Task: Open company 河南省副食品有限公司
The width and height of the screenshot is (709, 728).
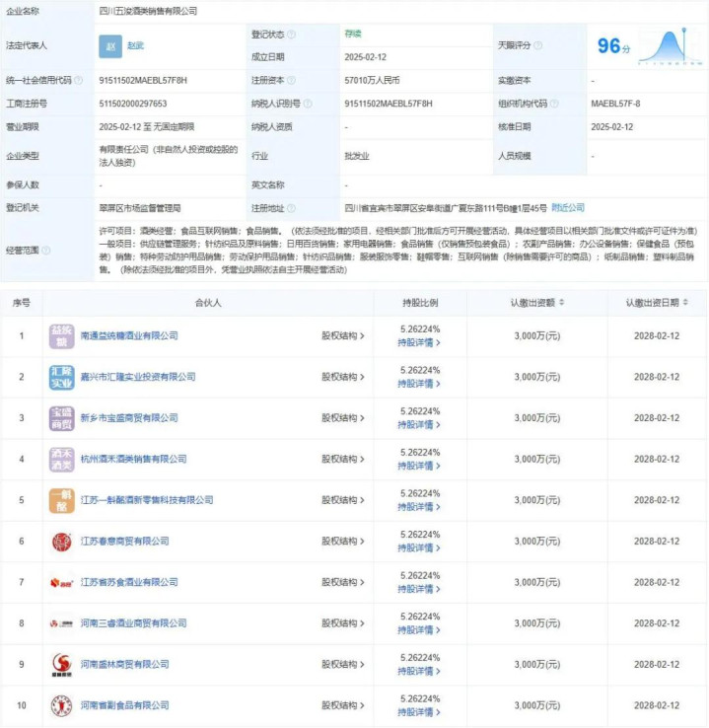Action: point(125,705)
